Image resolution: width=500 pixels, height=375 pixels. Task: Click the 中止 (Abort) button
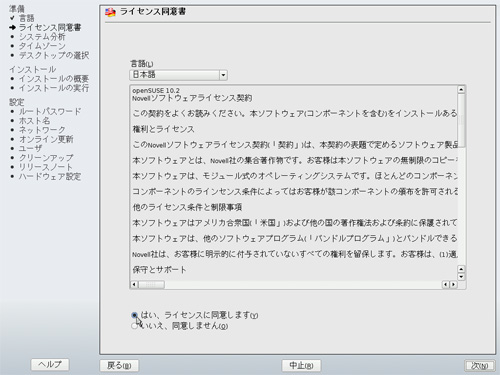(x=301, y=366)
